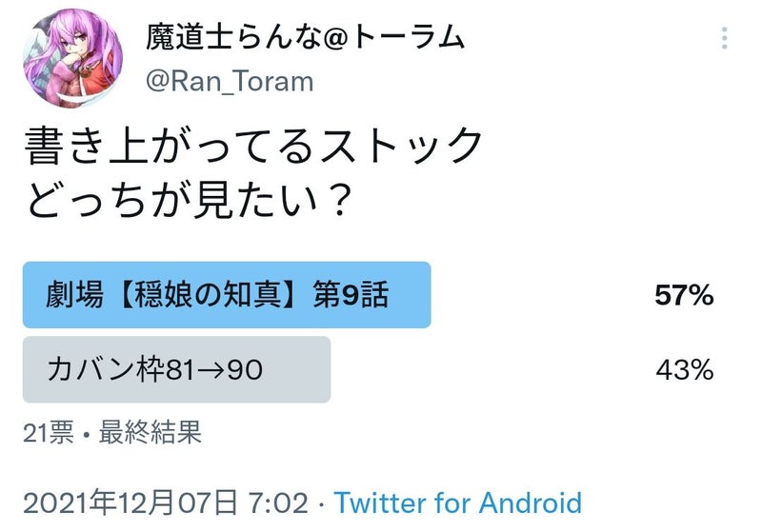762x532 pixels.
Task: Open the tweet's three-dot more options menu
Action: 724,38
